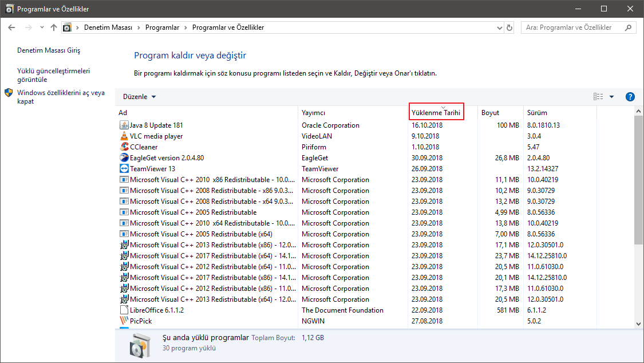This screenshot has width=644, height=363.
Task: Refresh the address bar
Action: [509, 27]
